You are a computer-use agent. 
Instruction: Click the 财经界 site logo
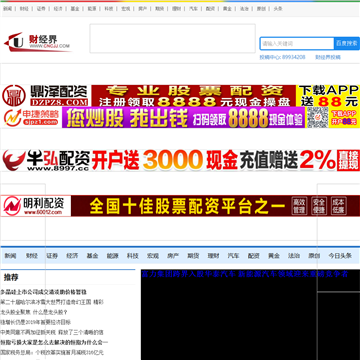click(x=37, y=42)
